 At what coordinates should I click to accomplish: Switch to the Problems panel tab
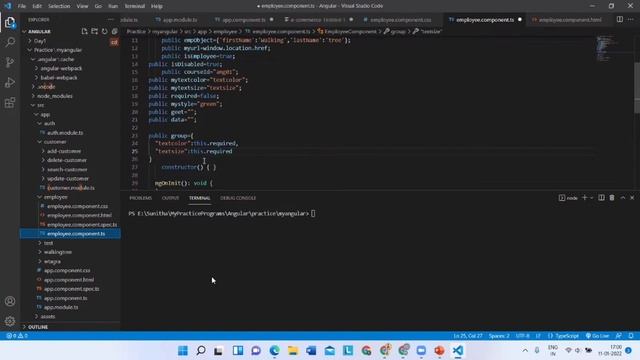(x=140, y=198)
